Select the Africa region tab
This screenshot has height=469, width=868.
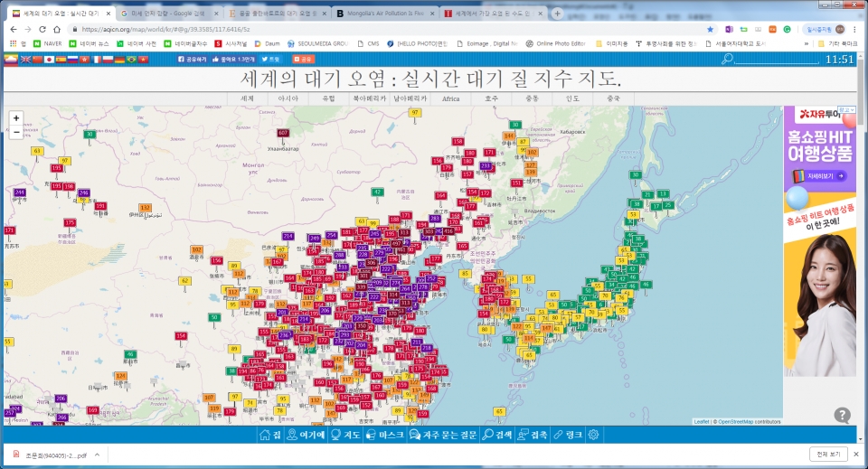449,98
